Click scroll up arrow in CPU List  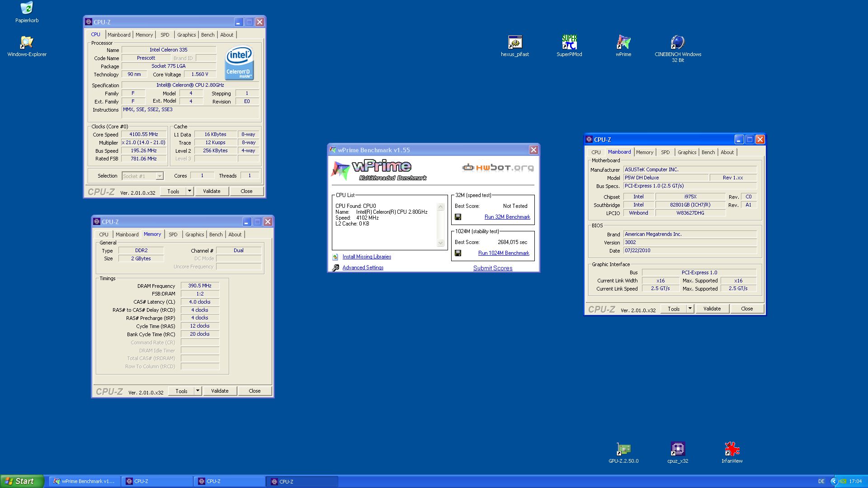(x=441, y=207)
